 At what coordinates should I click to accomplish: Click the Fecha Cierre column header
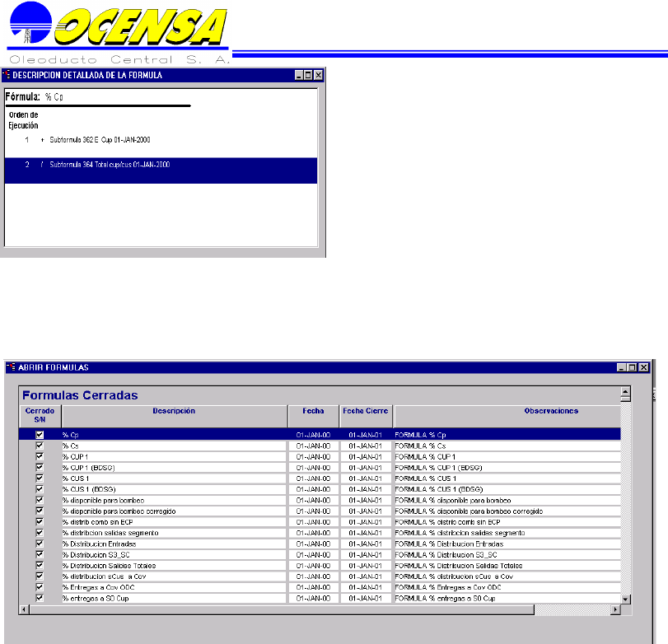click(366, 415)
